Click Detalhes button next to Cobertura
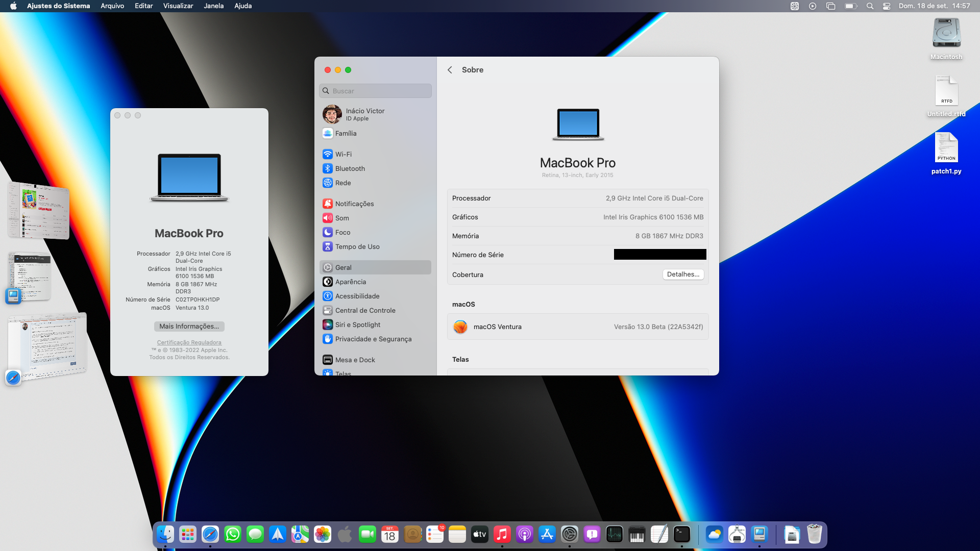Image resolution: width=980 pixels, height=551 pixels. (683, 274)
